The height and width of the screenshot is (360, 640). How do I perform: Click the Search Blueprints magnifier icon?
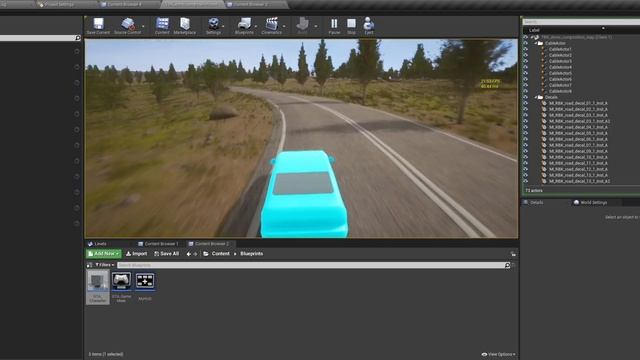pos(507,265)
